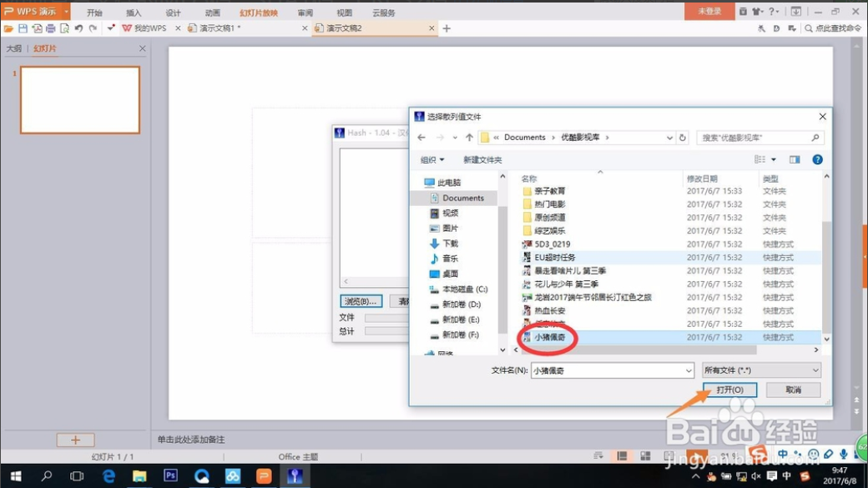Viewport: 868px width, 488px height.
Task: Select the 小猪佩奇 file row
Action: (x=670, y=337)
